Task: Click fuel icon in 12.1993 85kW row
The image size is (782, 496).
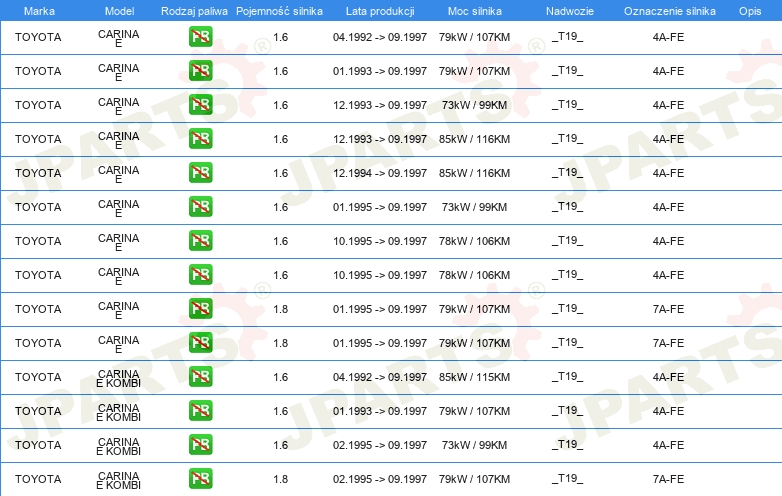Action: (x=200, y=138)
